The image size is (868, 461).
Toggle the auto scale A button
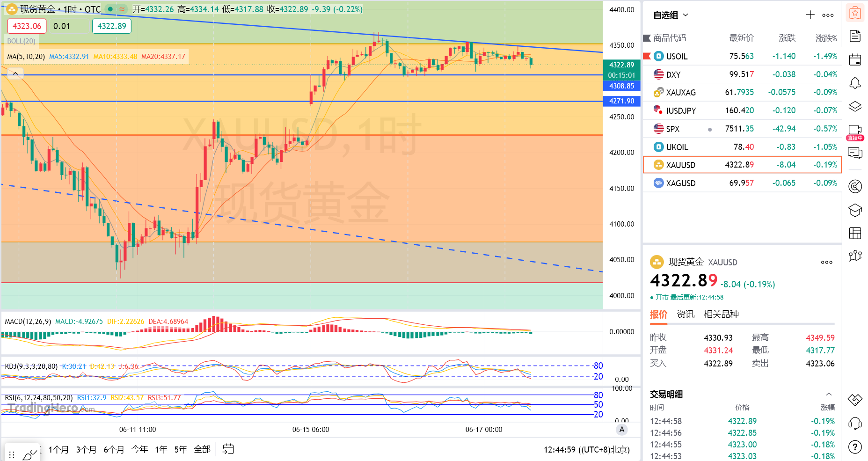point(621,429)
